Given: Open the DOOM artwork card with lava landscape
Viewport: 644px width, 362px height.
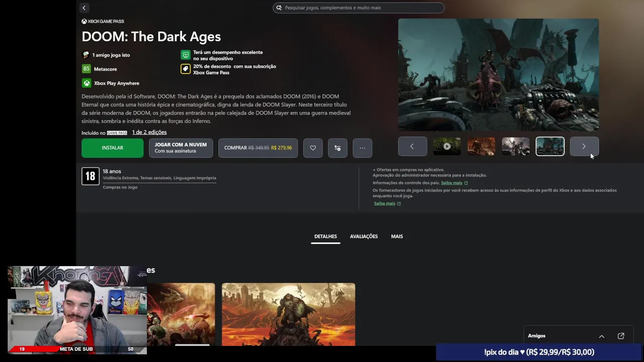Looking at the screenshot, I should [x=288, y=314].
